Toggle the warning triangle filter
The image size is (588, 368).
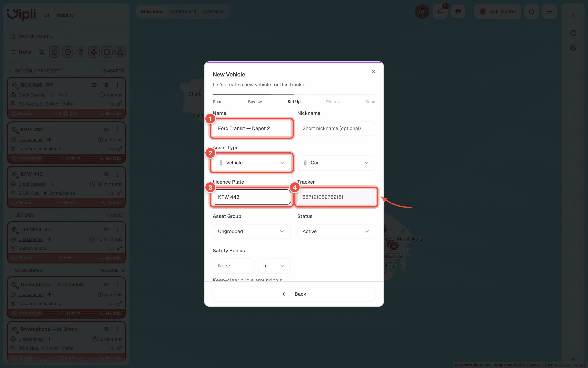click(120, 52)
